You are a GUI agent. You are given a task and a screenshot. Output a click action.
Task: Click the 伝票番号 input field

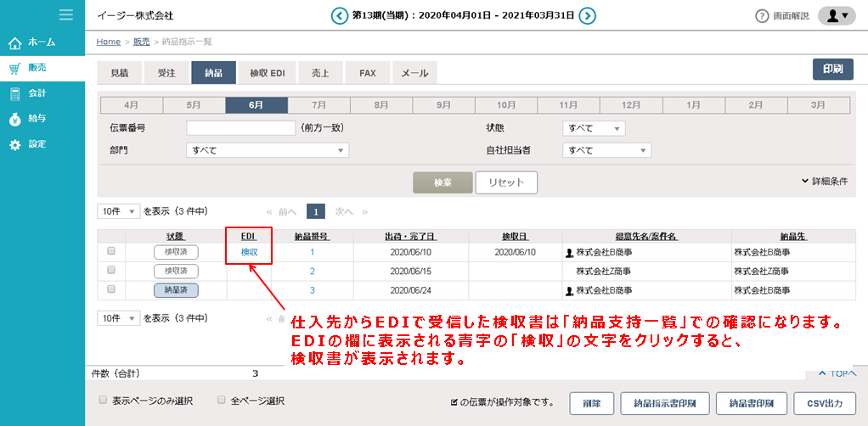click(240, 128)
